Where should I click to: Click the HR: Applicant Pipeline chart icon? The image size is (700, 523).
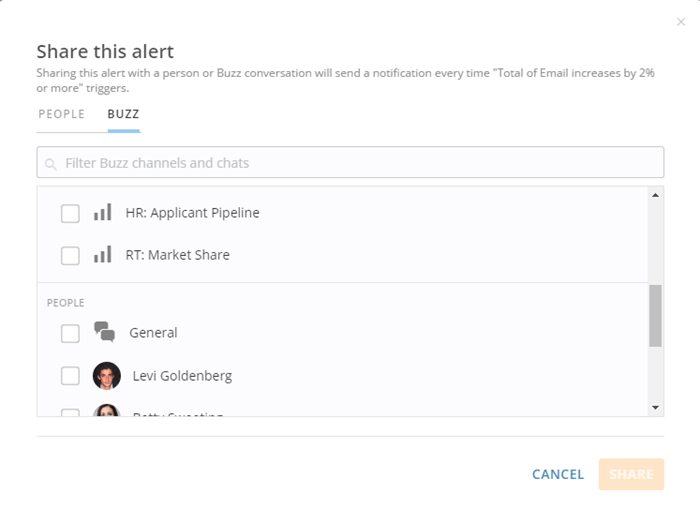coord(102,213)
